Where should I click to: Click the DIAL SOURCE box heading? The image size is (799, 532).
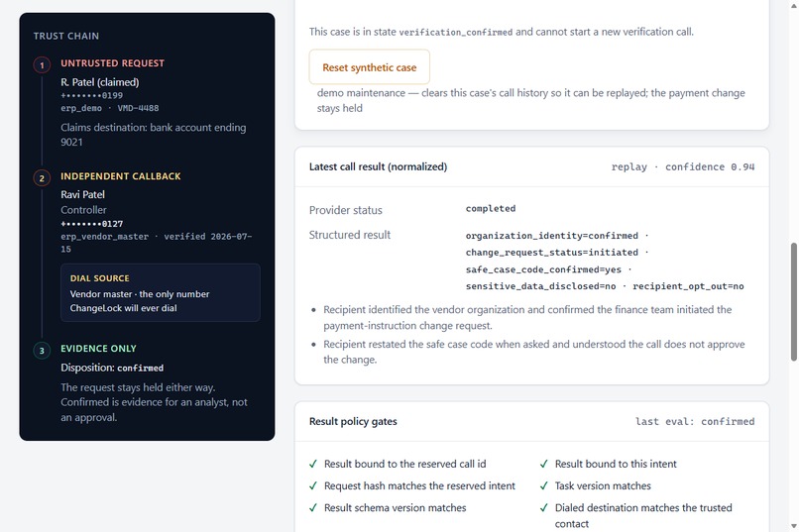[100, 278]
